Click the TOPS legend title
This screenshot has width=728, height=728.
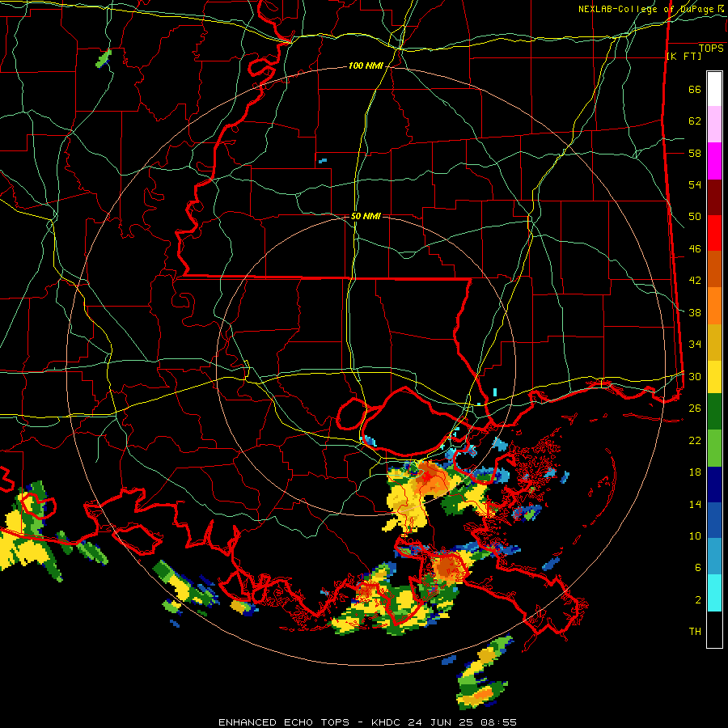pos(711,48)
